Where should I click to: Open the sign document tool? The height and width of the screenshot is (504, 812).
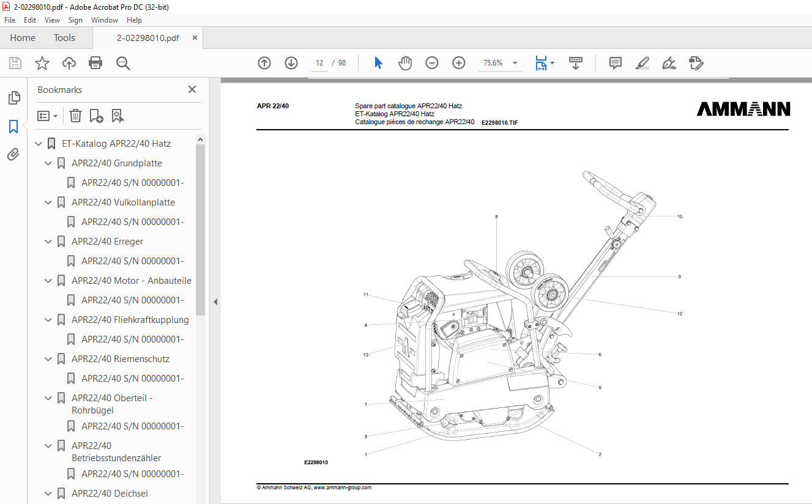point(669,63)
